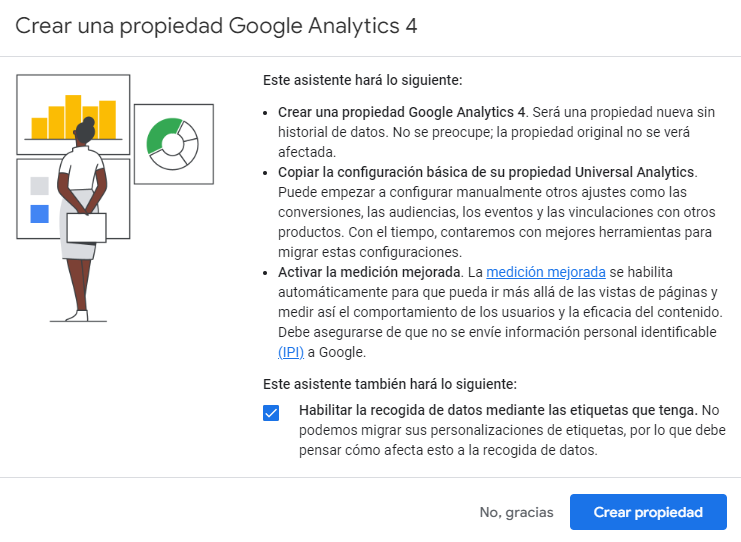Uncheck the Habilitar la recogida de datos checkbox
The height and width of the screenshot is (542, 741).
click(x=271, y=413)
